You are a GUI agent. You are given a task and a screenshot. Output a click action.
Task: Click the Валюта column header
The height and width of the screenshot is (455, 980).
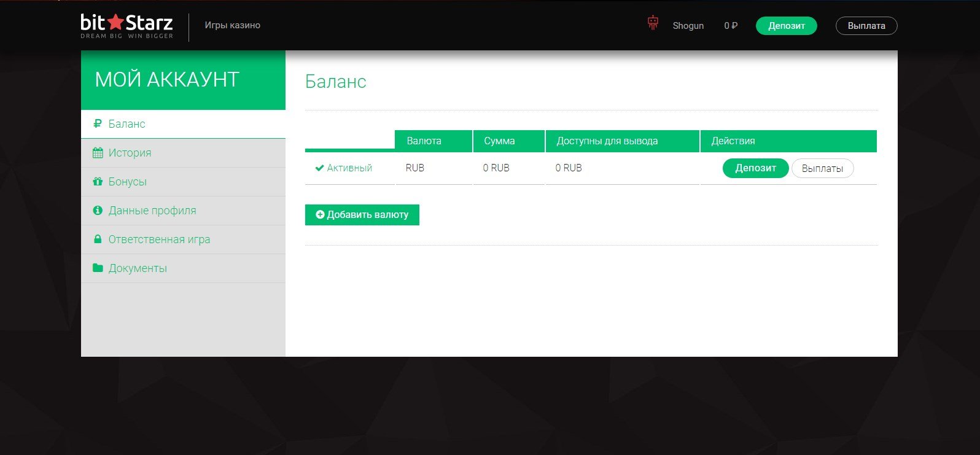coord(434,141)
